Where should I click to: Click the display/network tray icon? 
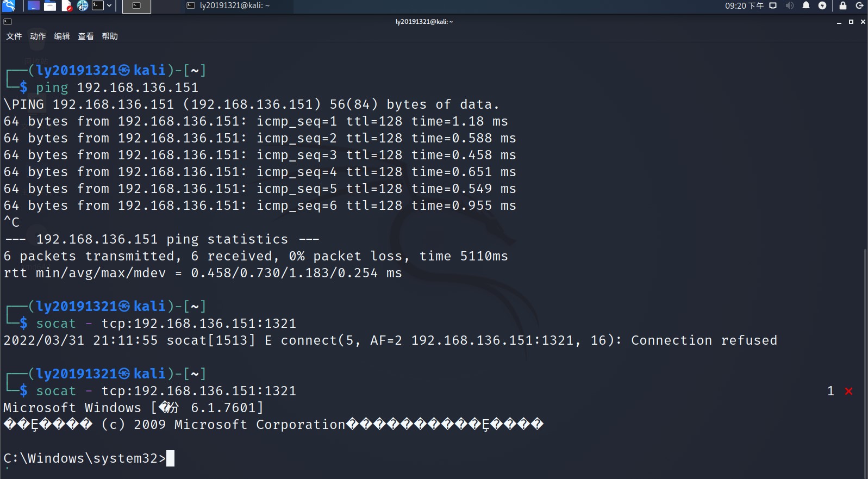(773, 6)
